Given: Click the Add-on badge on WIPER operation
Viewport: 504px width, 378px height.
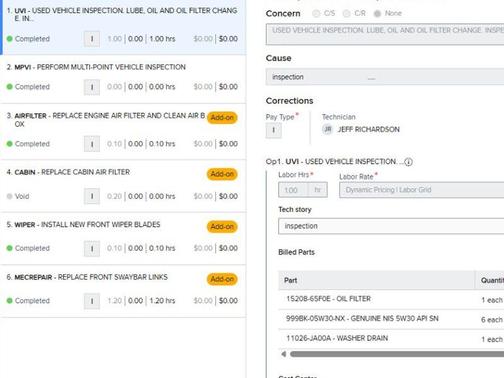Looking at the screenshot, I should (222, 227).
